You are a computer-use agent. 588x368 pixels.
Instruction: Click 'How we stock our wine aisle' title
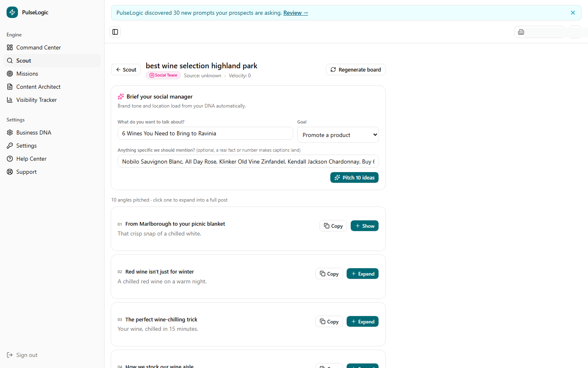click(x=159, y=366)
